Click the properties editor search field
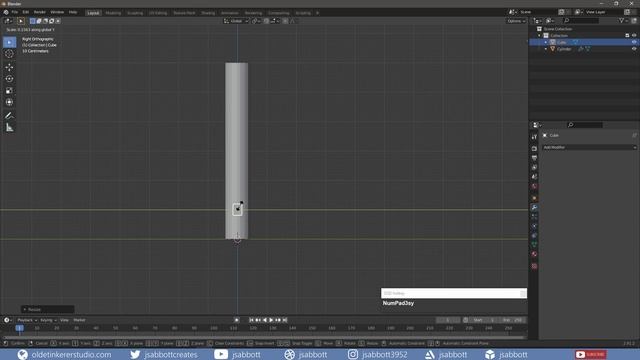 [584, 125]
